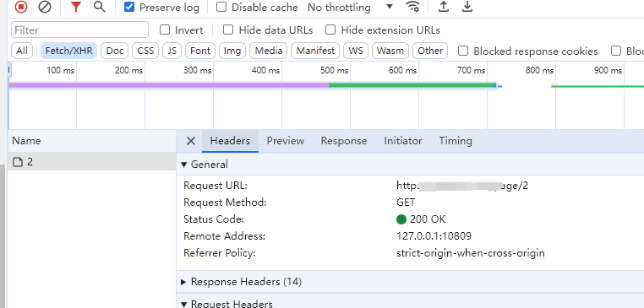Click the Filter text input field

79,30
